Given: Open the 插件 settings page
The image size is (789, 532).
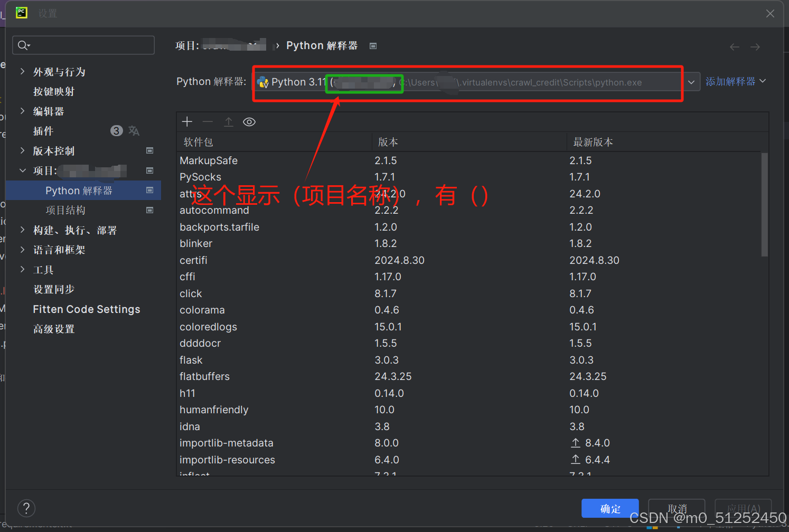Looking at the screenshot, I should [43, 131].
